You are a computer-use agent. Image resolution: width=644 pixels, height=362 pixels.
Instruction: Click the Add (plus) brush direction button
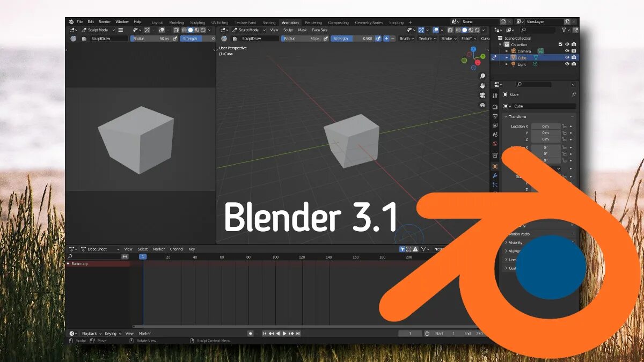[x=386, y=39]
